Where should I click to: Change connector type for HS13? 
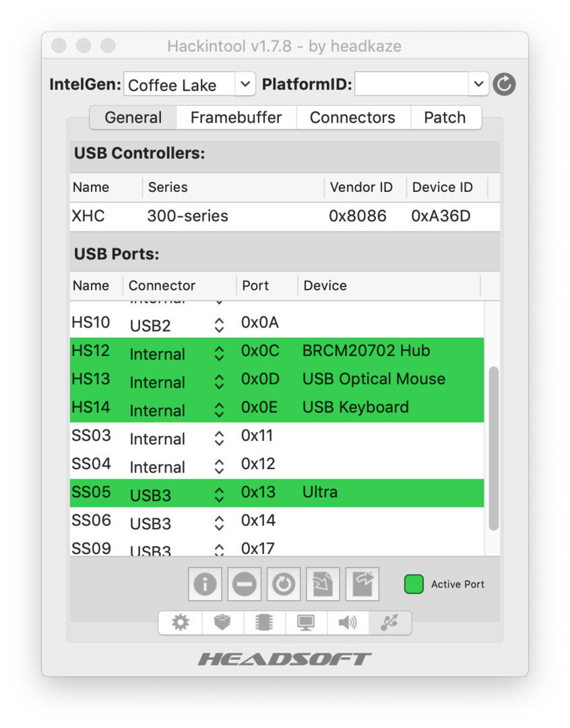pos(219,382)
